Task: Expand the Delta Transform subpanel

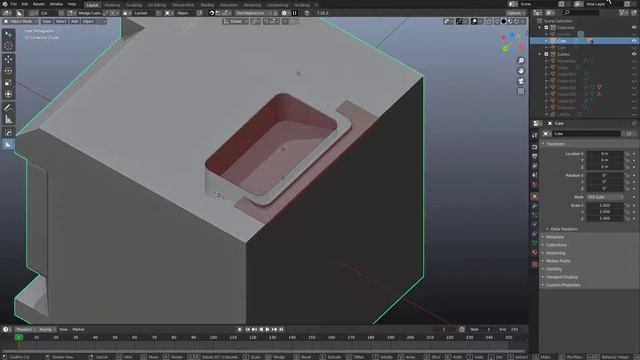Action: click(x=564, y=229)
